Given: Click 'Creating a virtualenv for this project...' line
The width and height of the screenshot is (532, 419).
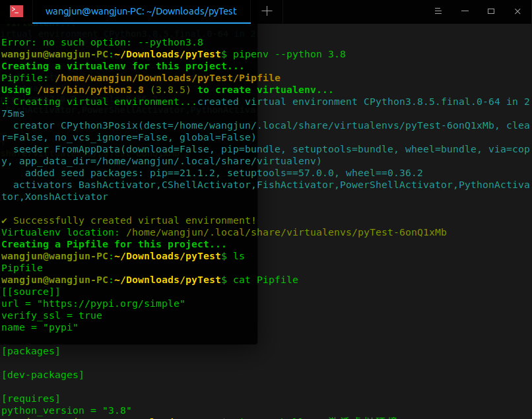Looking at the screenshot, I should tap(123, 66).
